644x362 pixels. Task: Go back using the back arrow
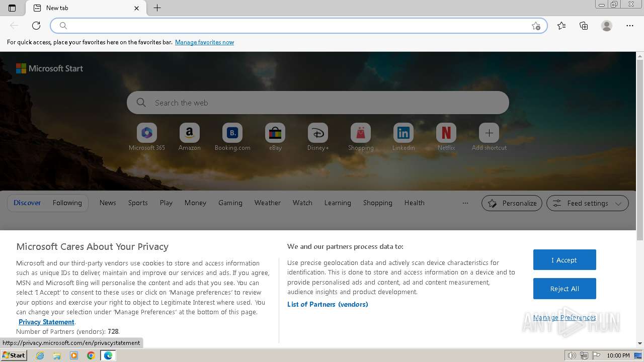[x=14, y=26]
